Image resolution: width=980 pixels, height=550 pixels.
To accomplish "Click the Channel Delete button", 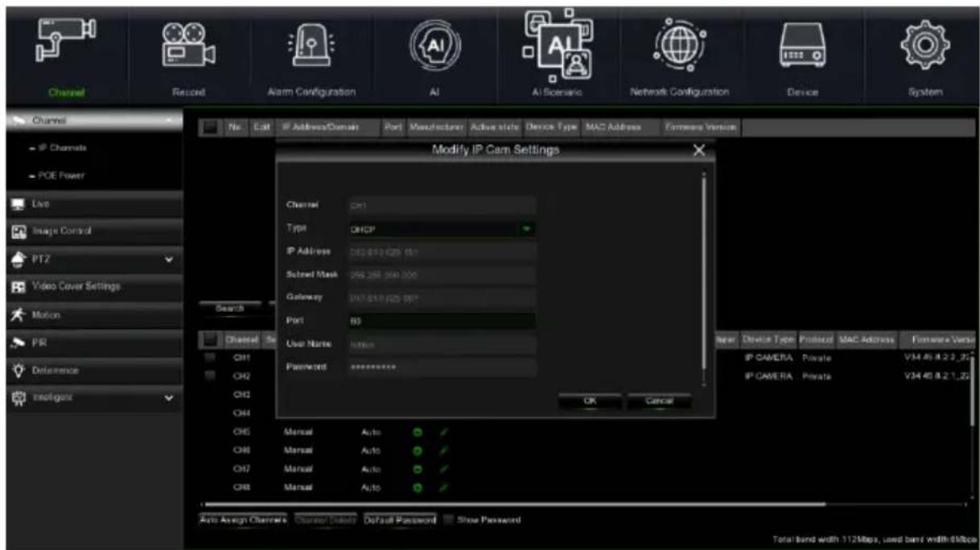I will pyautogui.click(x=325, y=519).
